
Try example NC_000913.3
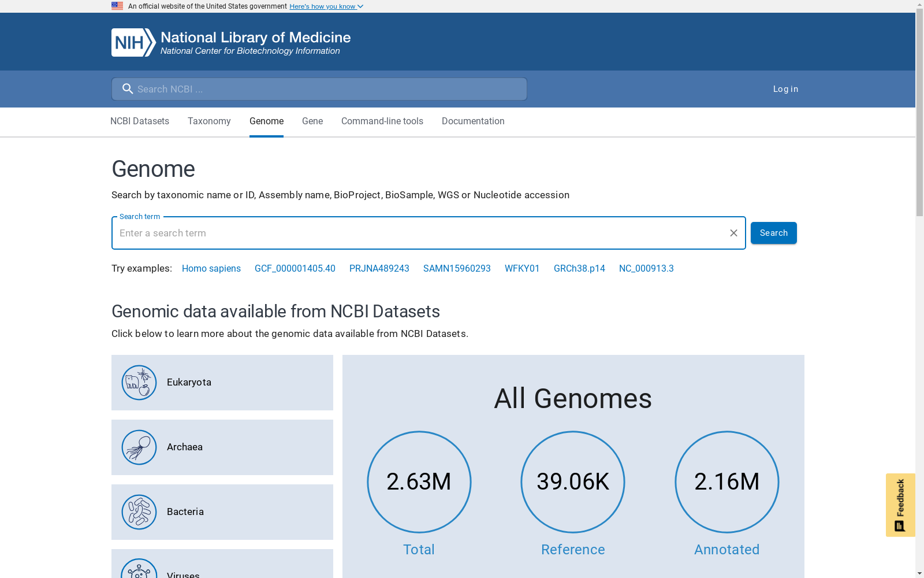[646, 269]
